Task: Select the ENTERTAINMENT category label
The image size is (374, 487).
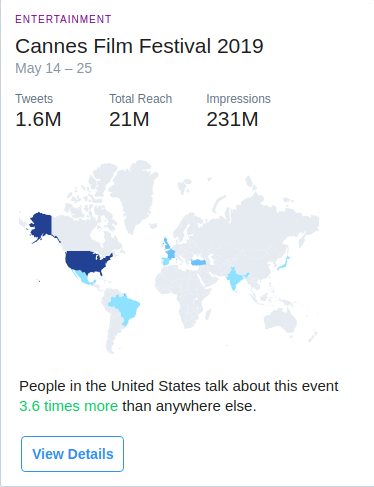Action: click(63, 19)
